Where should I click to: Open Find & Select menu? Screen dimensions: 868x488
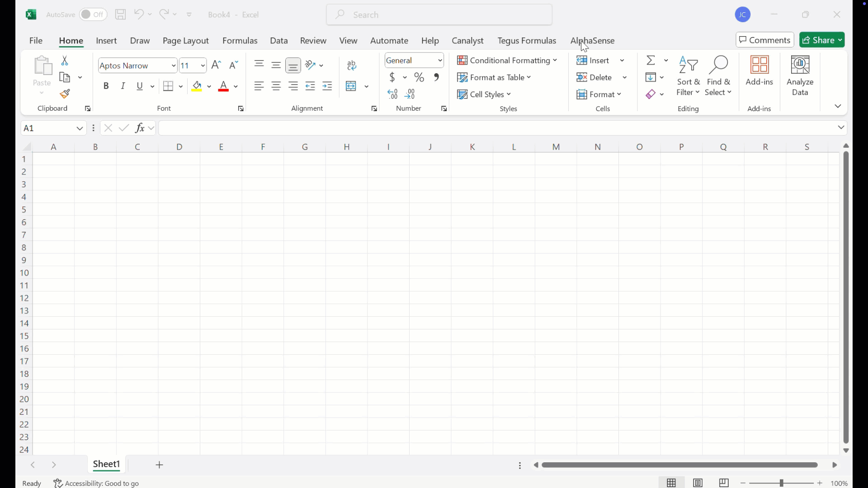point(718,76)
